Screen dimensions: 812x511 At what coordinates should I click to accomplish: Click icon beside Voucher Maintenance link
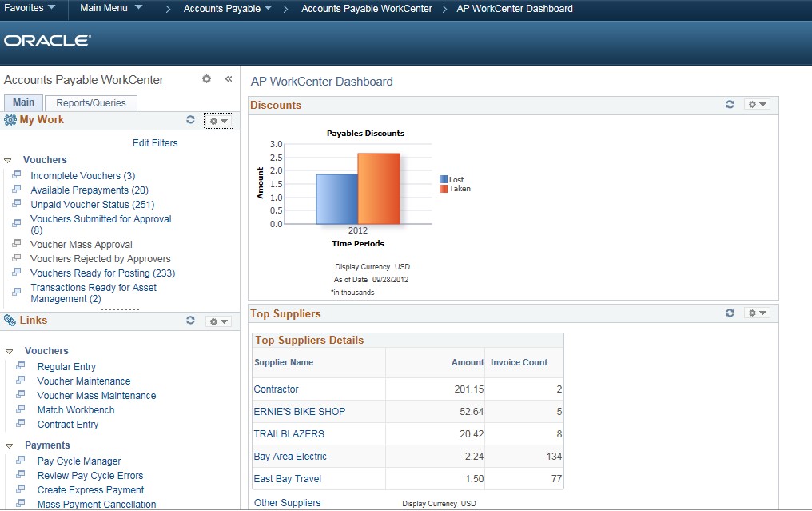coord(21,381)
